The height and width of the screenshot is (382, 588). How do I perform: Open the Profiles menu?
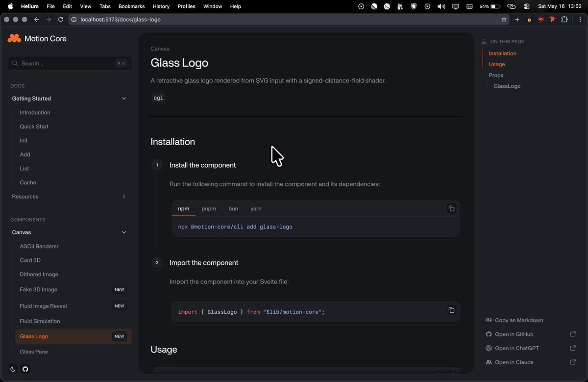186,6
